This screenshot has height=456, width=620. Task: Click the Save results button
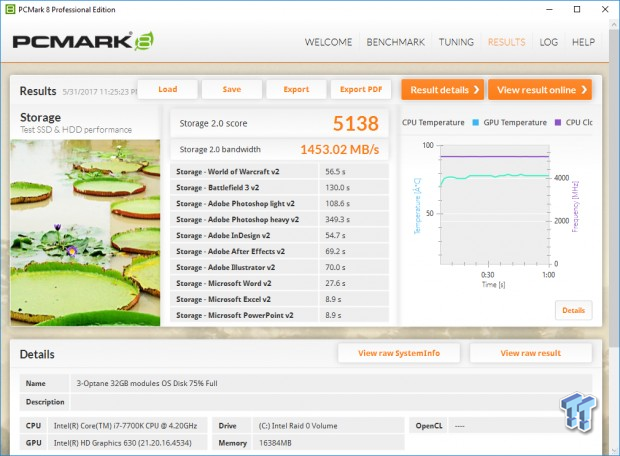[x=232, y=89]
